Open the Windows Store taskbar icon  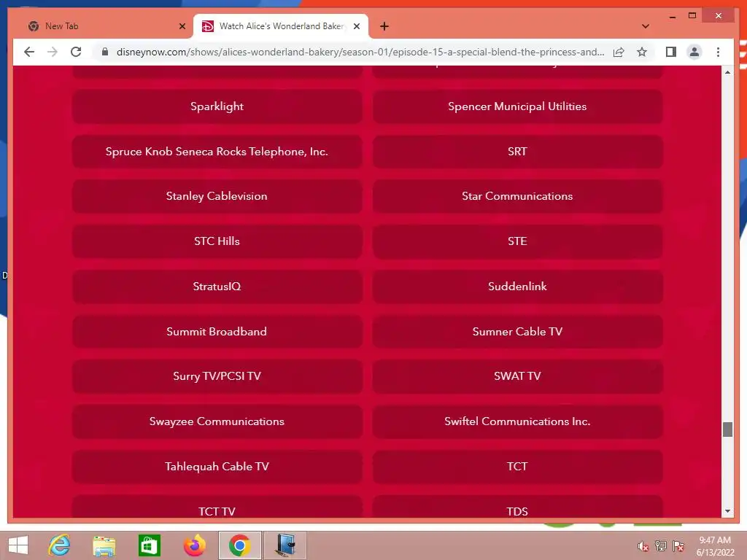click(149, 545)
